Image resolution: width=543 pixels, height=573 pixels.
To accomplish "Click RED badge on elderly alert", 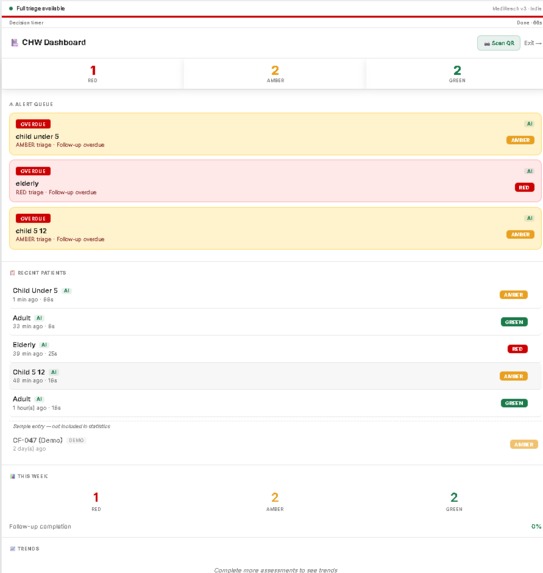I will (x=524, y=187).
